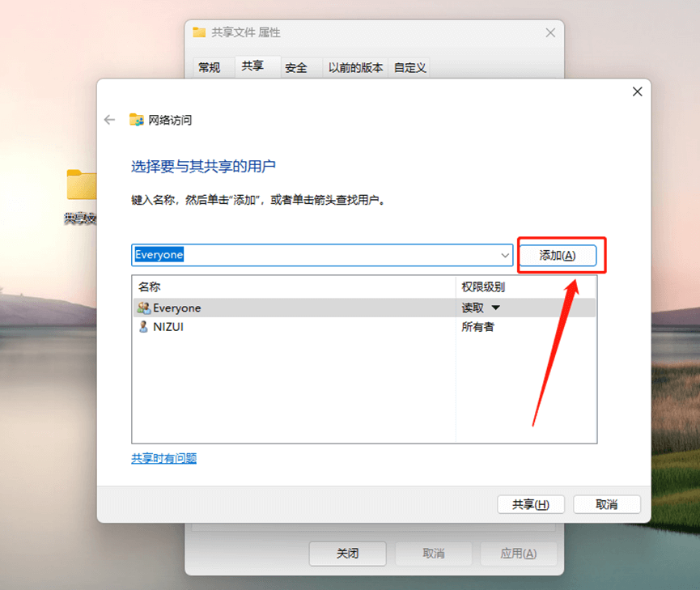The image size is (700, 590).
Task: Click the 添加(A) button
Action: (x=560, y=255)
